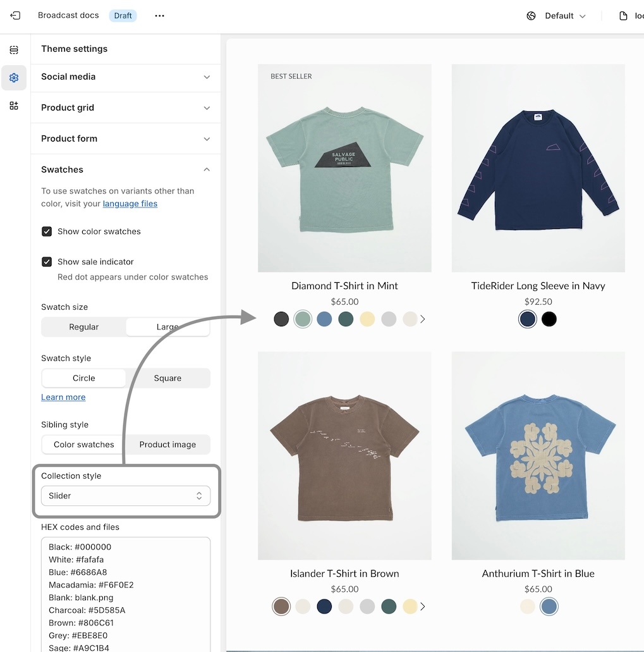644x652 pixels.
Task: Choose Square swatch style
Action: (x=167, y=378)
